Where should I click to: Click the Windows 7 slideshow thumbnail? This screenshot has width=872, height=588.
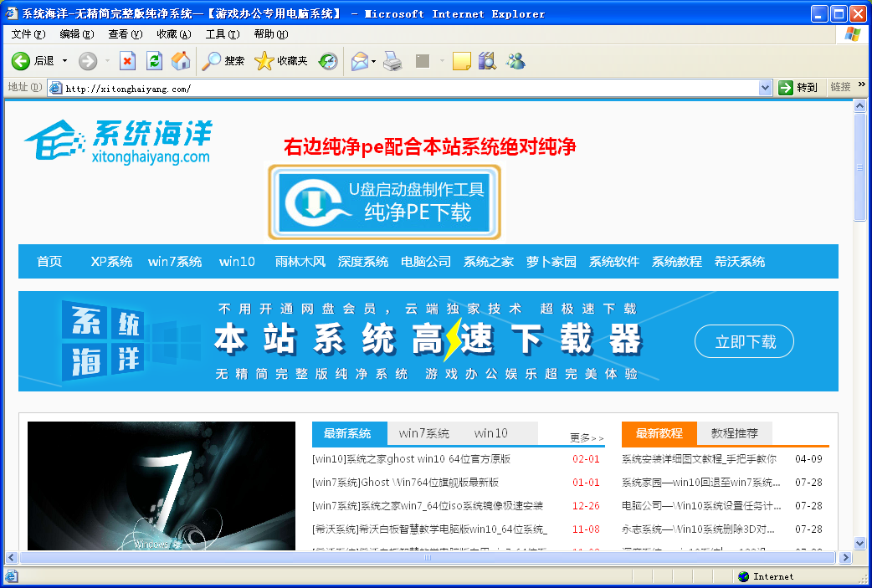(162, 486)
